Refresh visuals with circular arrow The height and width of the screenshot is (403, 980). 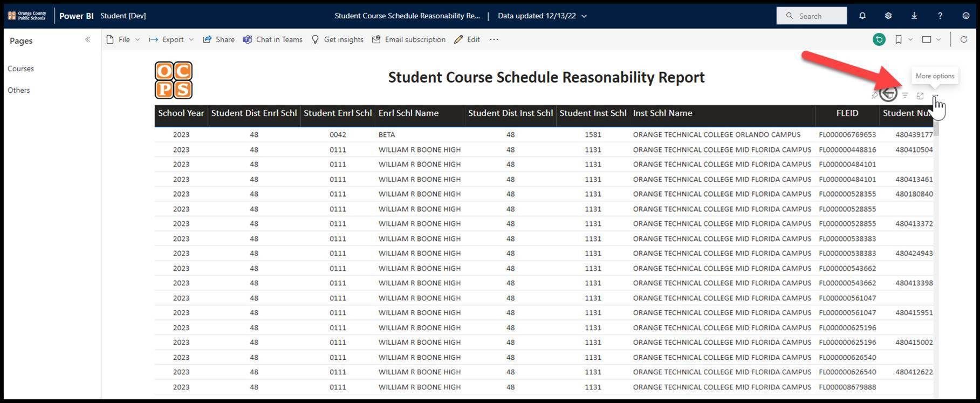pyautogui.click(x=964, y=39)
